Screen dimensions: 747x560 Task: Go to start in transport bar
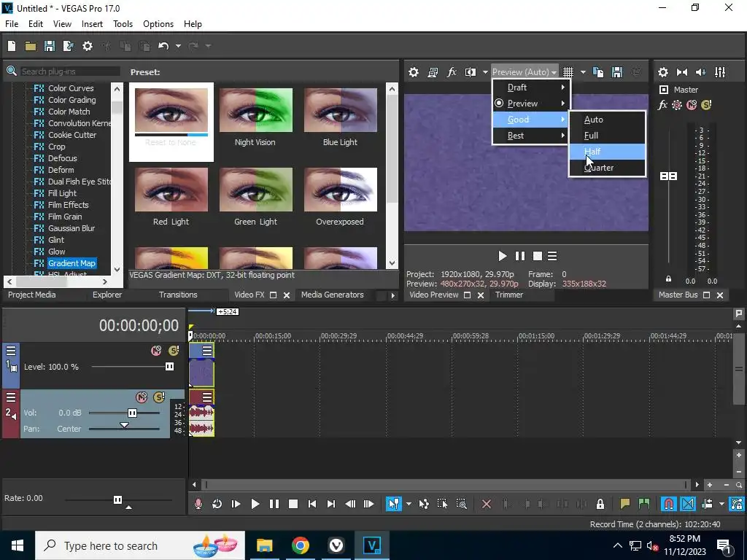point(312,504)
